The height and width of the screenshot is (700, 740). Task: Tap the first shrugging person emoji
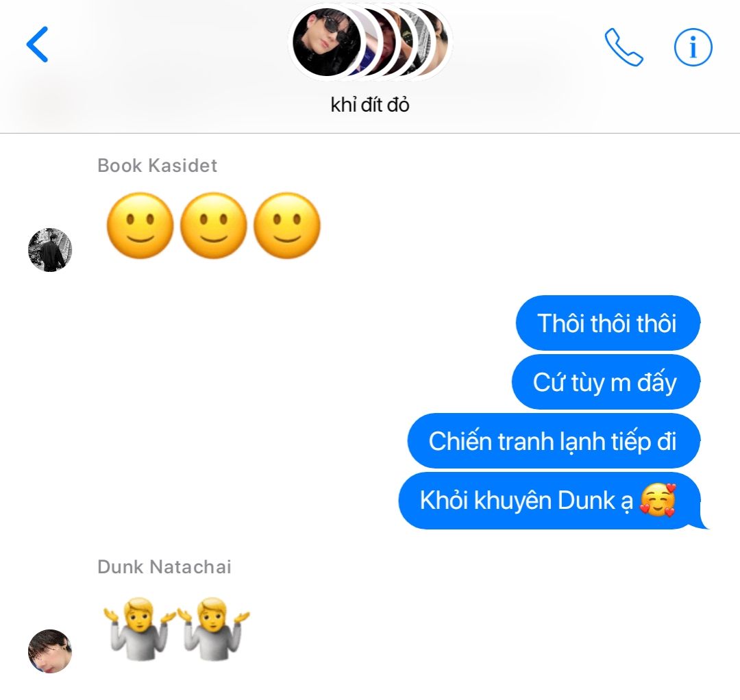coord(140,629)
